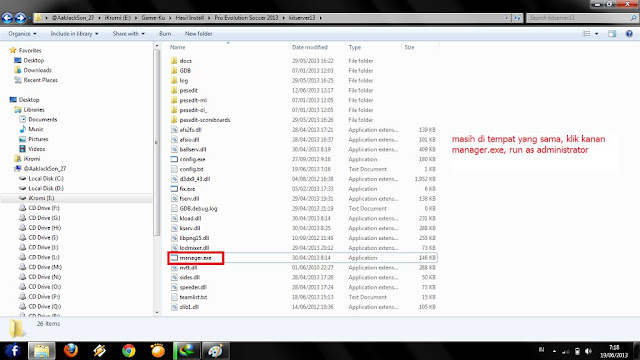Screen dimensions: 640x360
Task: Open CD Drive (F:) in navigation pane
Action: [x=44, y=208]
